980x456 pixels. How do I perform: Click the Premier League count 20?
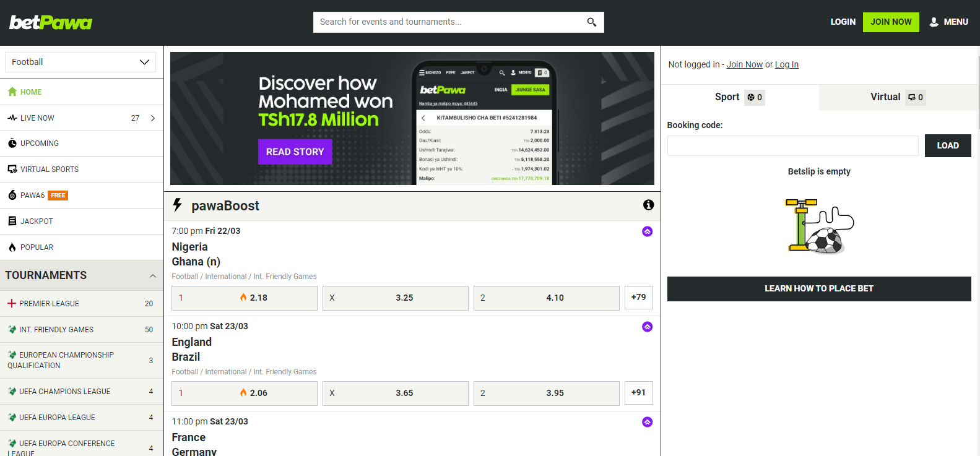click(149, 304)
